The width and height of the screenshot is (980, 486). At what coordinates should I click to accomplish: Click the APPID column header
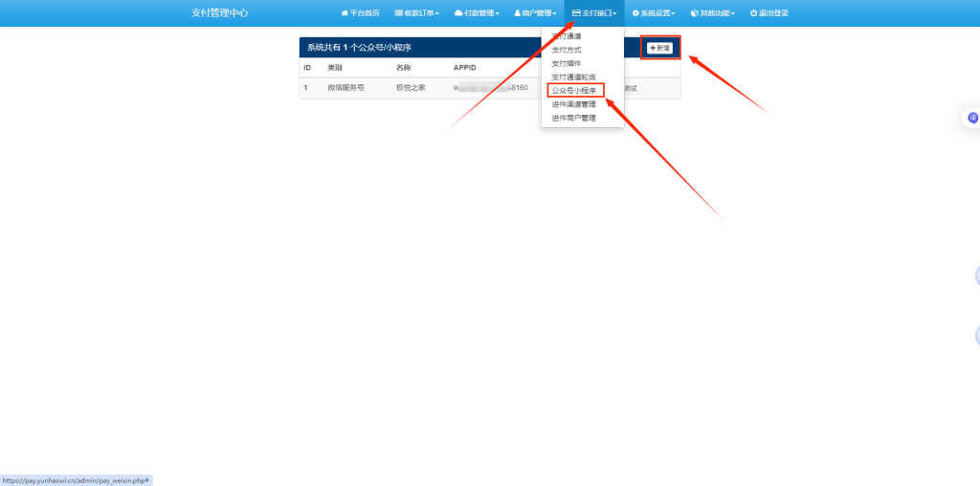coord(465,68)
